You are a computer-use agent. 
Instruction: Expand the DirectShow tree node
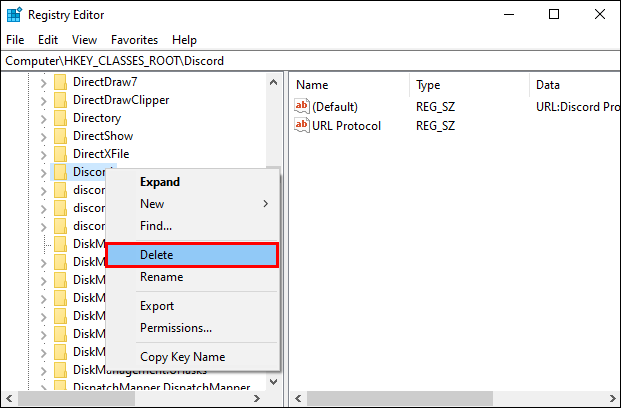(x=43, y=136)
